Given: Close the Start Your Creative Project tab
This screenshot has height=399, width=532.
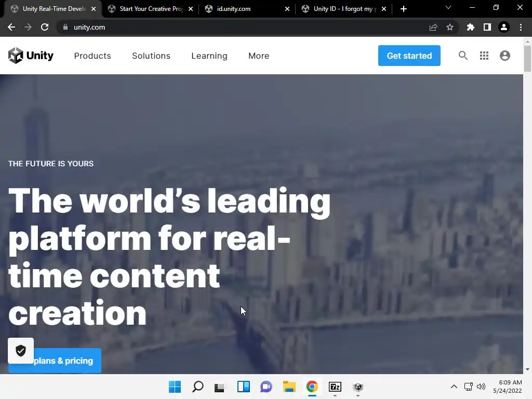Looking at the screenshot, I should point(191,9).
